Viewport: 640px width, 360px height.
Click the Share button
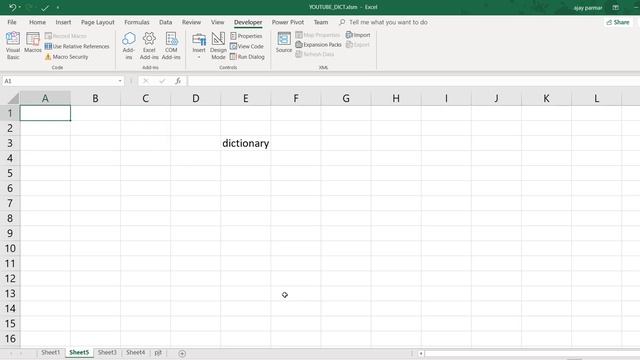click(x=618, y=22)
